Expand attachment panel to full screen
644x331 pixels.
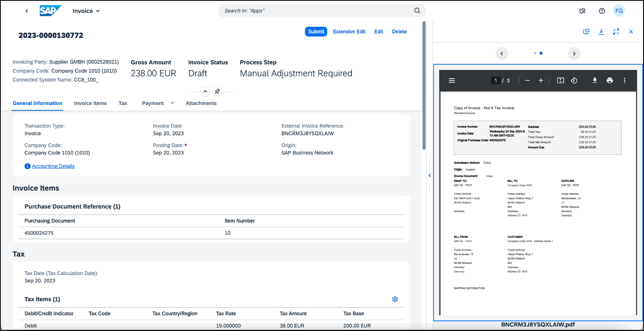[x=616, y=32]
